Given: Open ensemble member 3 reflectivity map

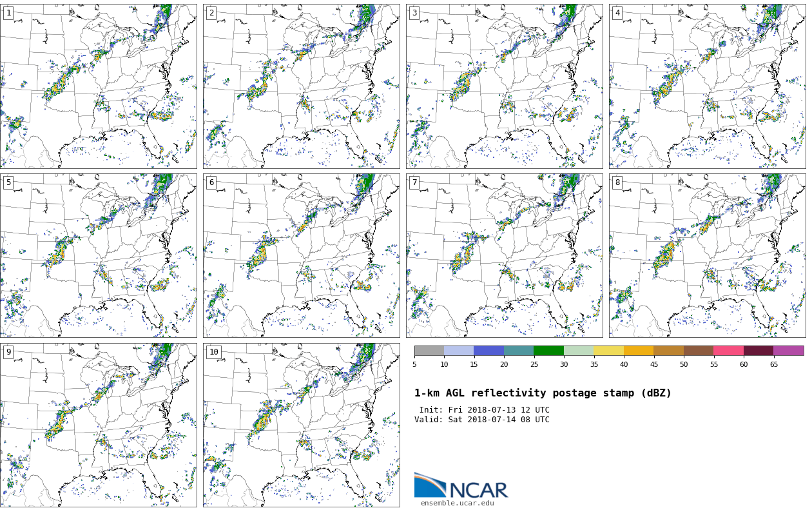Looking at the screenshot, I should tap(505, 86).
